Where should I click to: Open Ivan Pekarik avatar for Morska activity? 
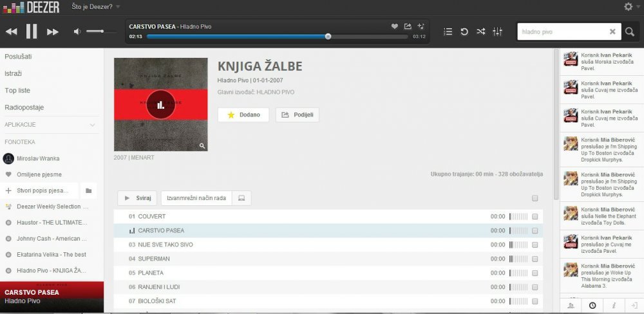[571, 59]
